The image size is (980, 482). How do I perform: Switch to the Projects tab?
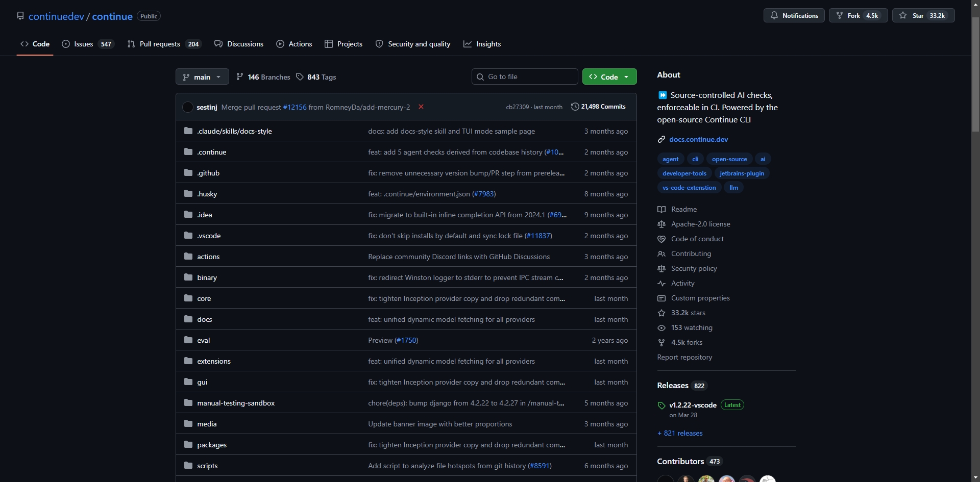344,44
